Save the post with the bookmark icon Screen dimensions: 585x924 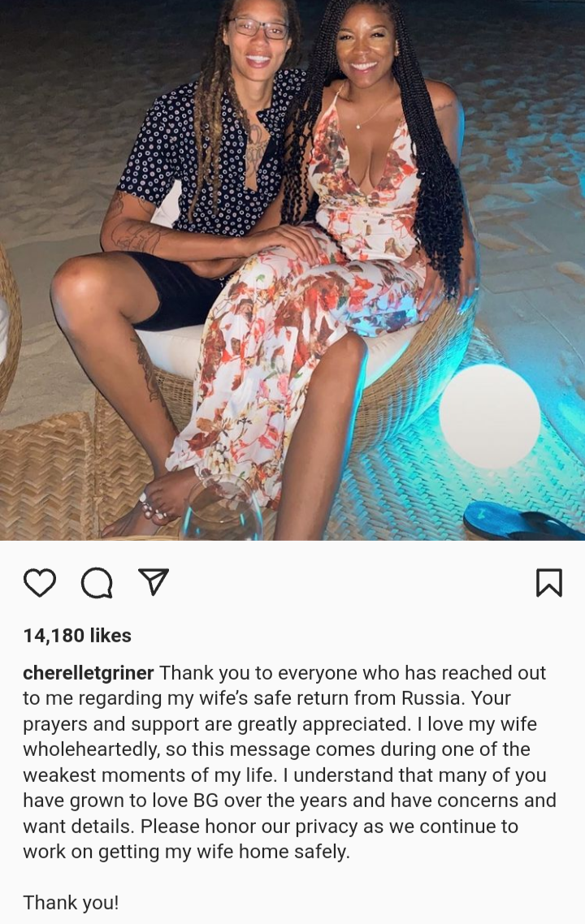[549, 582]
